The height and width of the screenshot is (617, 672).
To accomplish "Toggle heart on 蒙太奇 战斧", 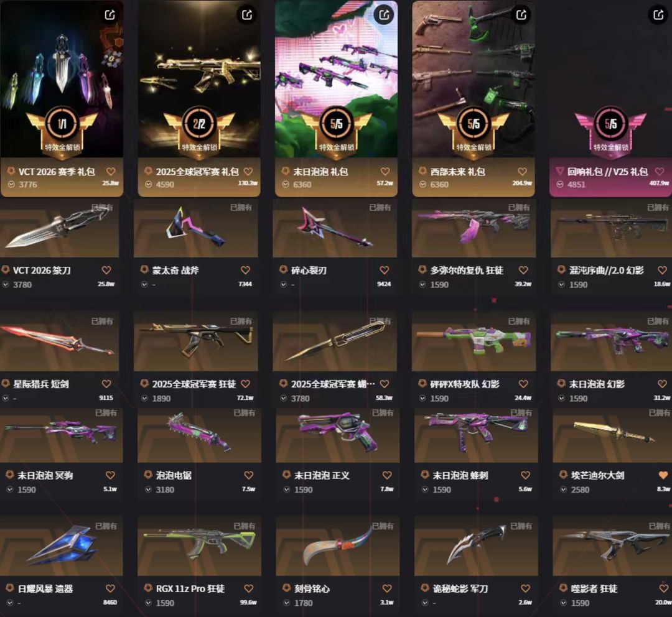I will (x=245, y=271).
